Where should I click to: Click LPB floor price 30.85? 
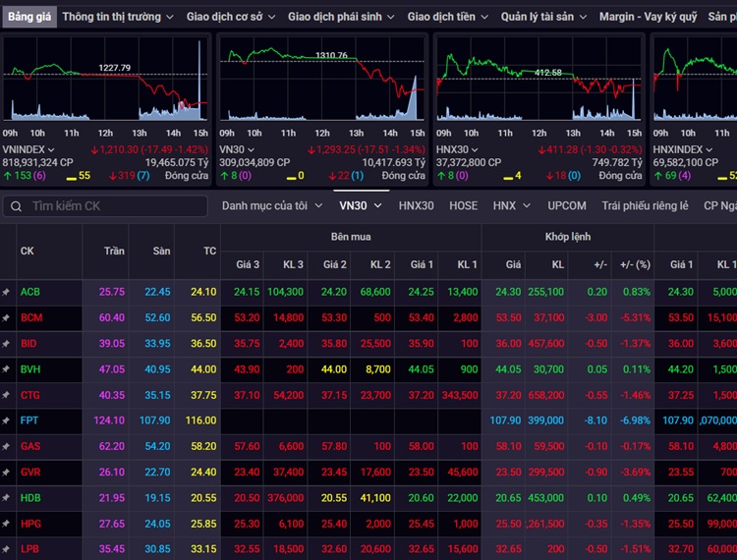(x=157, y=549)
